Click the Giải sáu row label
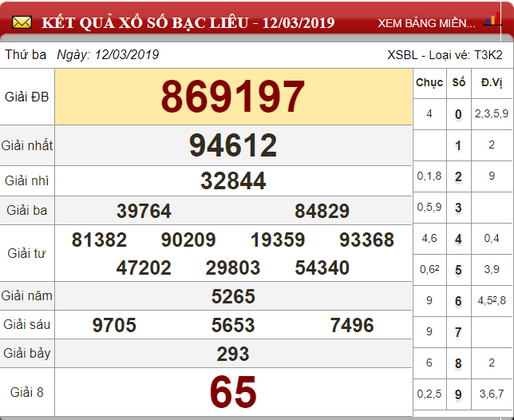Viewport: 514px width, 420px height. coord(27,325)
